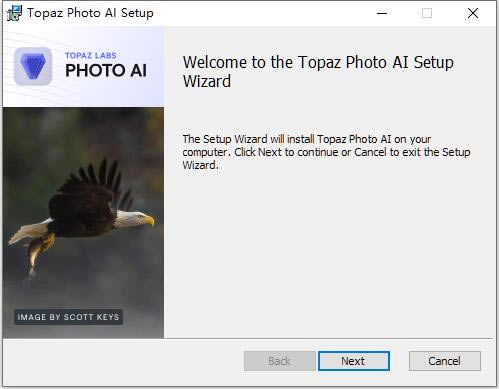Click the Next button to continue setup
This screenshot has width=499, height=389.
point(354,361)
